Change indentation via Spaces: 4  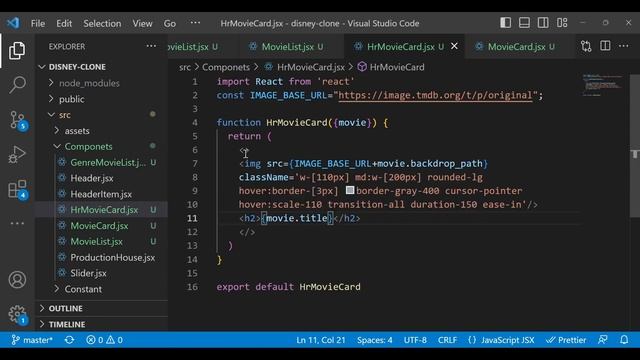coord(375,340)
